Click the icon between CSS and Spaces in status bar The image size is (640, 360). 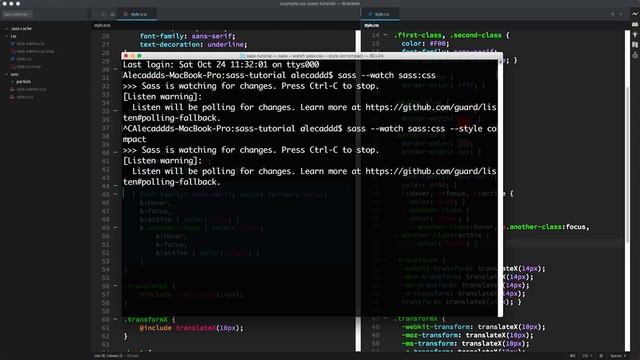601,356
